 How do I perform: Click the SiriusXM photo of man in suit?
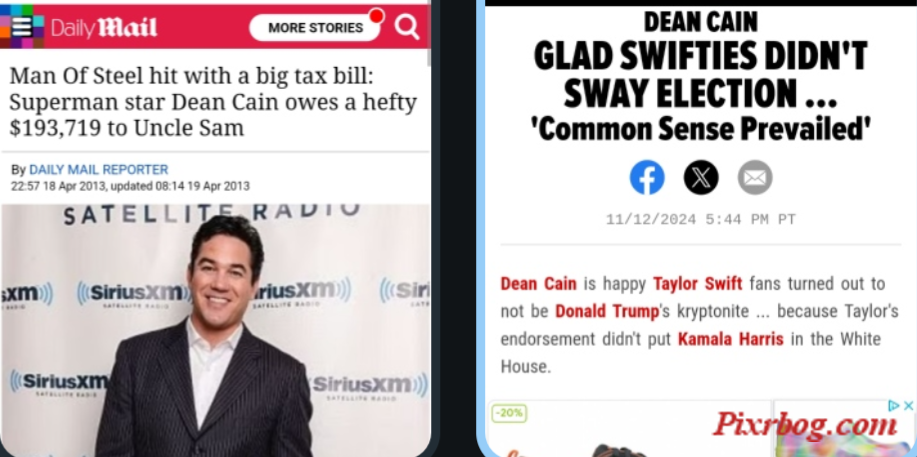(x=215, y=330)
